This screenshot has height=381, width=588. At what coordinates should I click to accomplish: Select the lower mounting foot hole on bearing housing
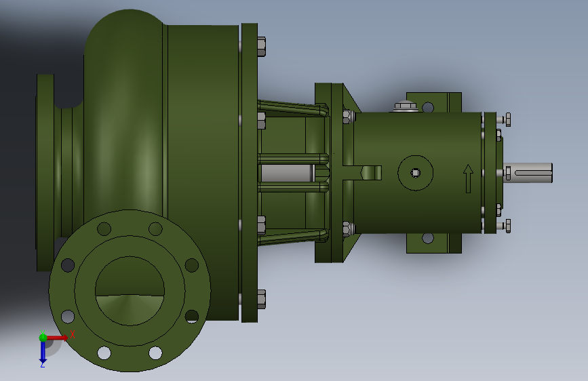point(427,238)
